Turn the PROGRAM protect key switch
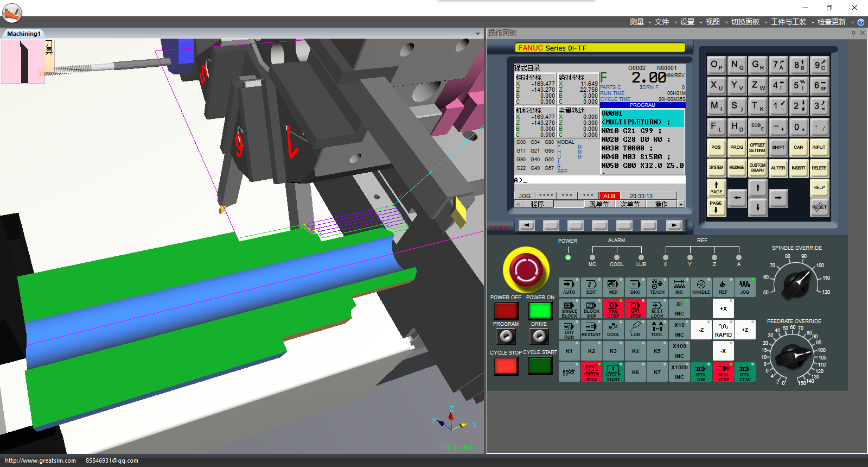868x467 pixels. [506, 337]
